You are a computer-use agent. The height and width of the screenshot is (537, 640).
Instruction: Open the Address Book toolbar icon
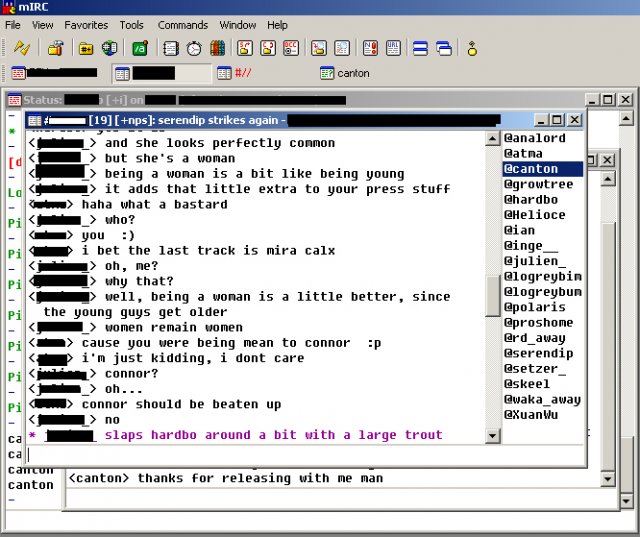[x=171, y=48]
